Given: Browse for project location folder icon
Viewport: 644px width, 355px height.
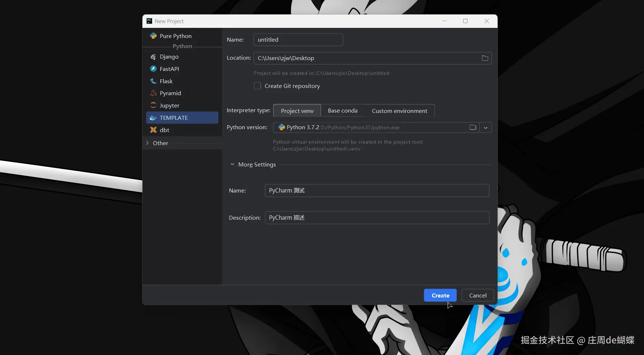Looking at the screenshot, I should pyautogui.click(x=485, y=58).
